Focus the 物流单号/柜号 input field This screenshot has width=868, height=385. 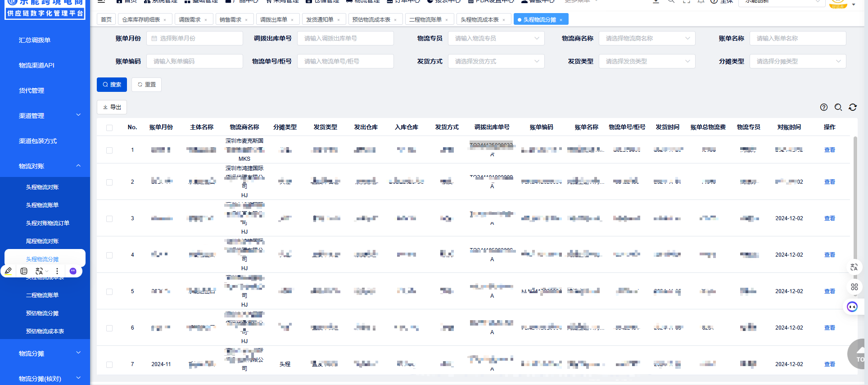(x=345, y=61)
